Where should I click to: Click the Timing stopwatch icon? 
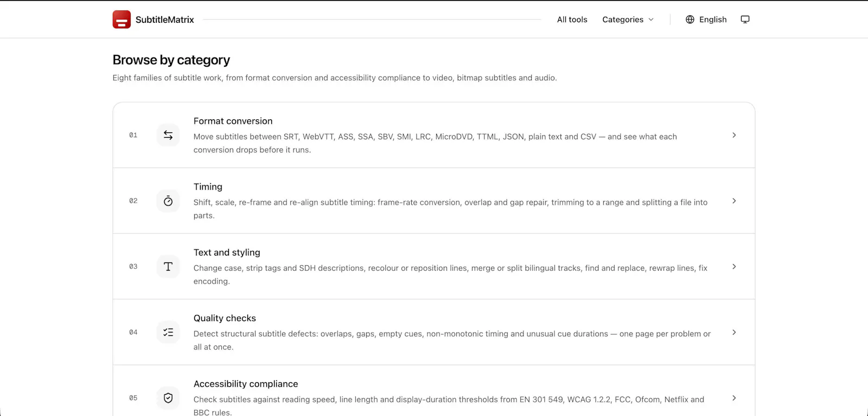coord(168,201)
